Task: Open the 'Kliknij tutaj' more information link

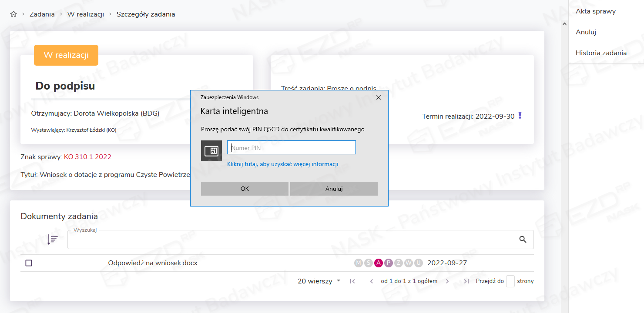Action: pyautogui.click(x=282, y=164)
